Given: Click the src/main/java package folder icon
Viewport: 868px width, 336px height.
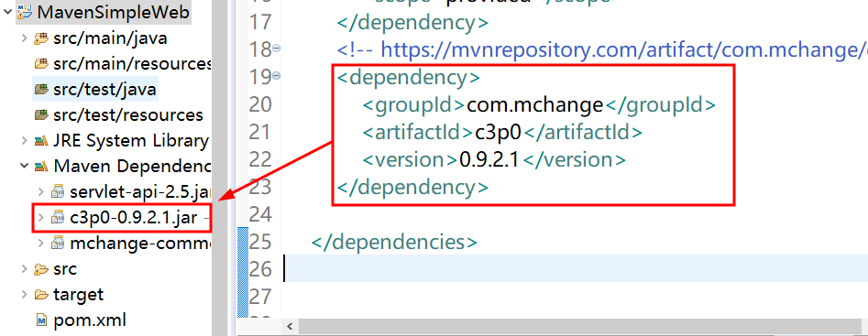Looking at the screenshot, I should (41, 38).
